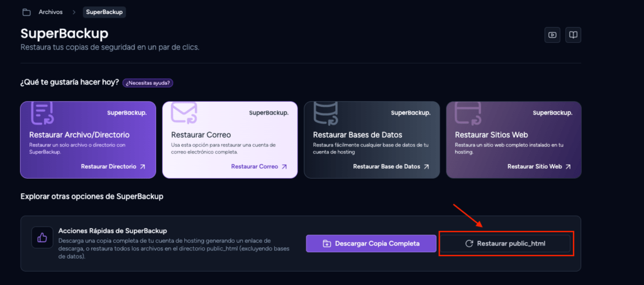This screenshot has height=285, width=644.
Task: Click the arrow icon beside Restaurar Correo link
Action: pos(284,167)
